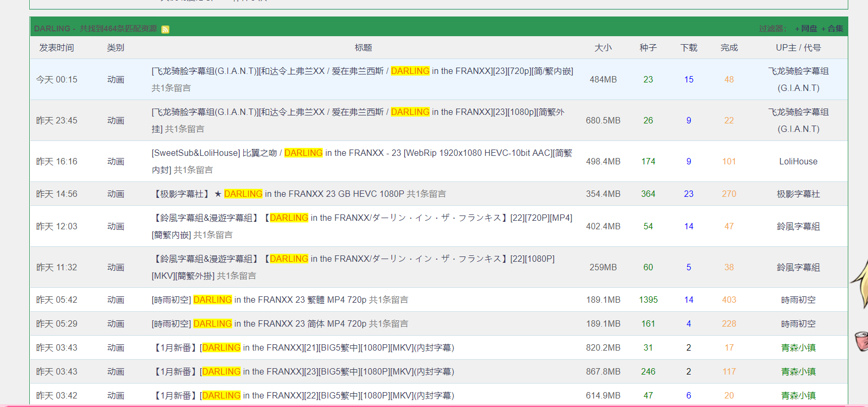Select the 动画 category in the 昨天 14:56 row
Screen dimensions: 868x407
(x=116, y=194)
